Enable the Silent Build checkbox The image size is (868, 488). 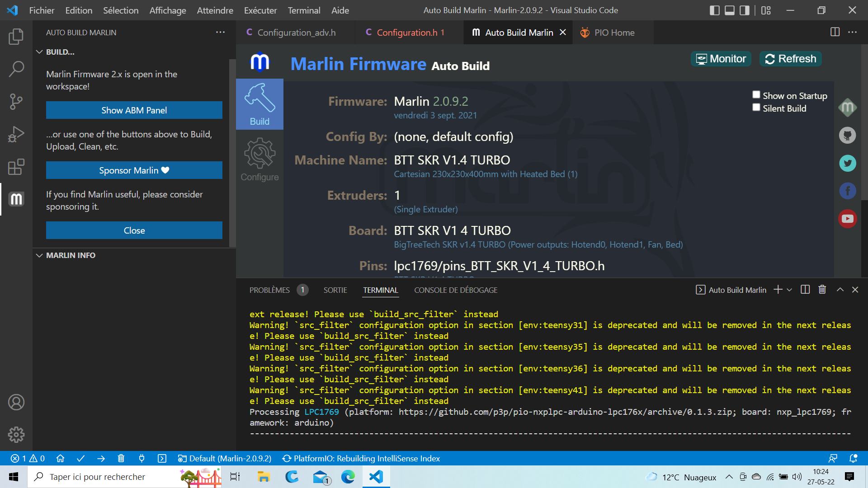click(756, 107)
